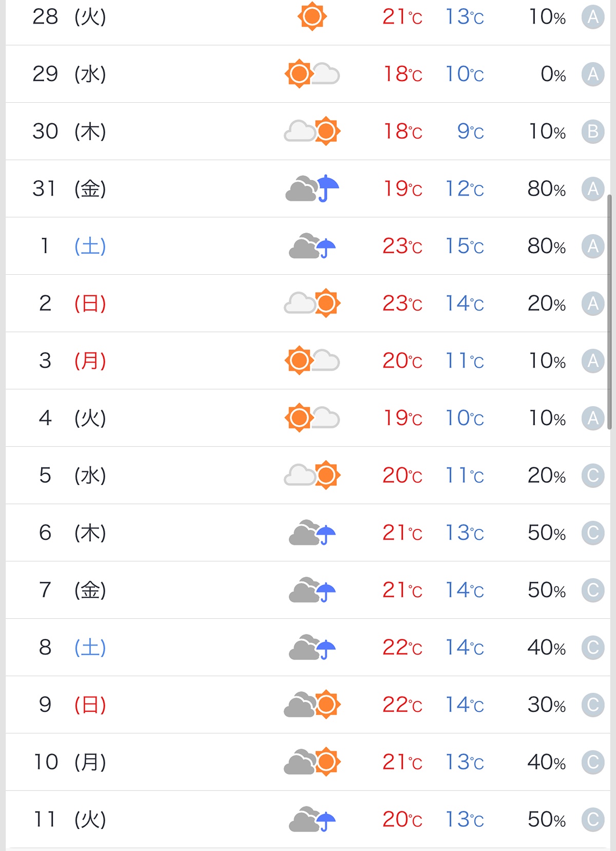Click the cloudy-then-sunny icon for the 30th
The height and width of the screenshot is (851, 616).
(312, 131)
